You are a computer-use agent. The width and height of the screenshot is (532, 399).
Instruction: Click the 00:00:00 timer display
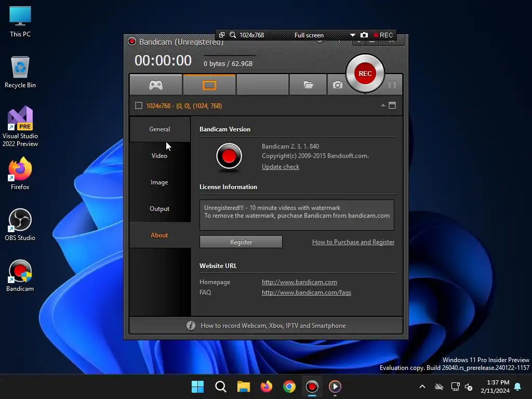click(x=163, y=61)
